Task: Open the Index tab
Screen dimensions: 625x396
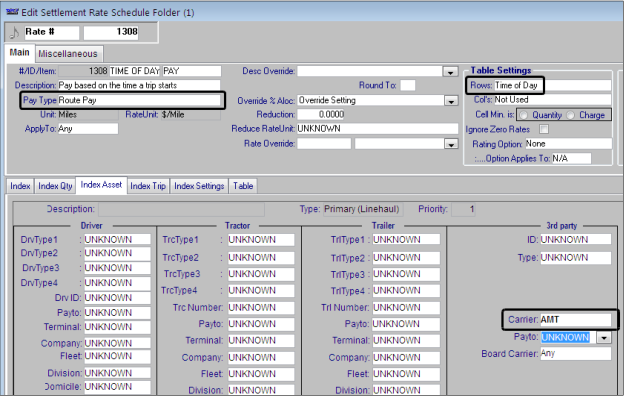Action: point(20,186)
